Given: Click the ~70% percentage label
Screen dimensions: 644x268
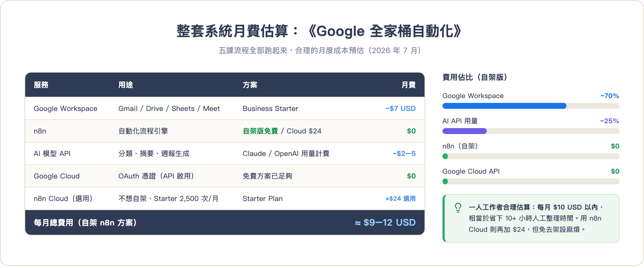Looking at the screenshot, I should [x=610, y=96].
